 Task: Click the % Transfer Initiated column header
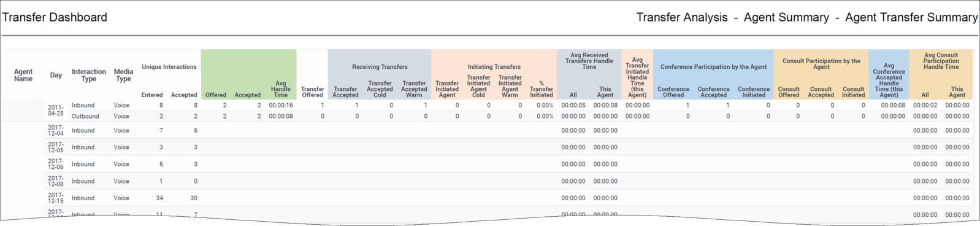tap(542, 89)
